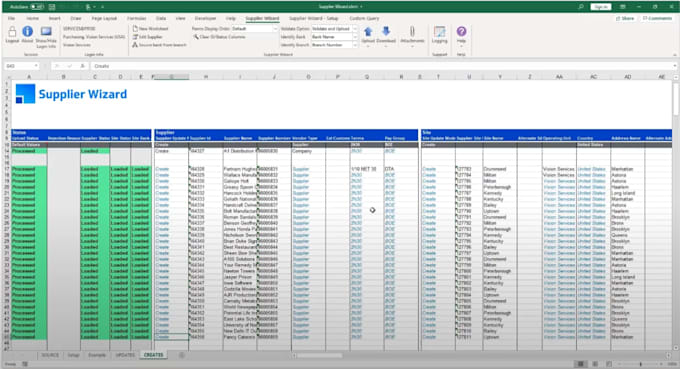This screenshot has width=680, height=369.
Task: Expand the Name Box dropdown arrow
Action: [x=36, y=66]
